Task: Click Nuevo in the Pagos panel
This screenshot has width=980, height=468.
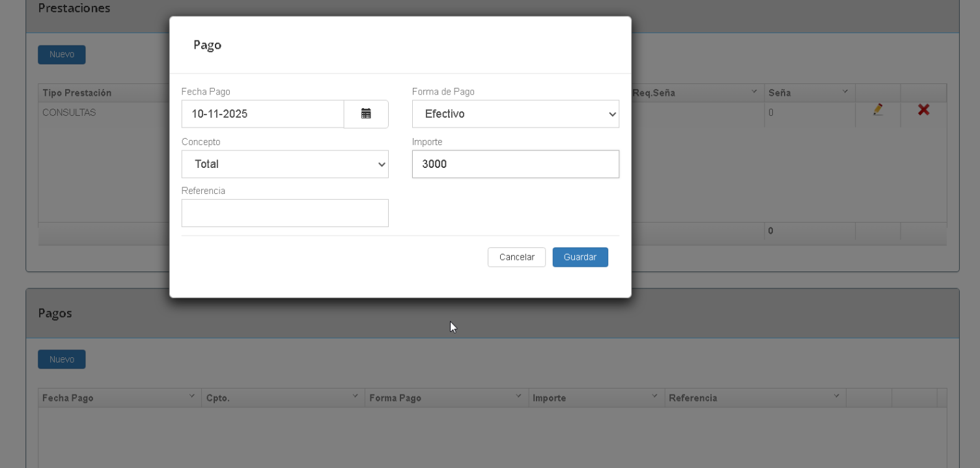Action: coord(62,359)
